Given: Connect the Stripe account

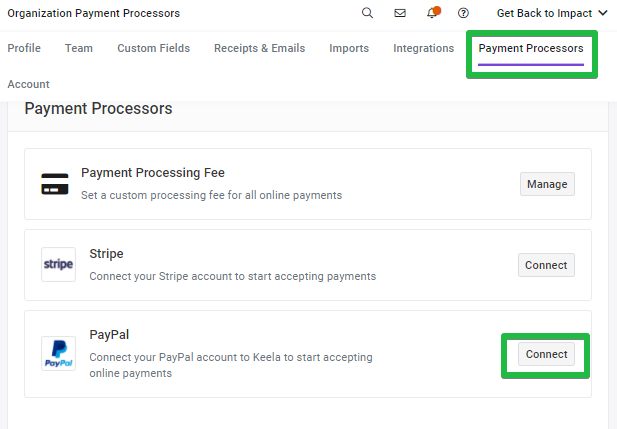Looking at the screenshot, I should pos(546,265).
